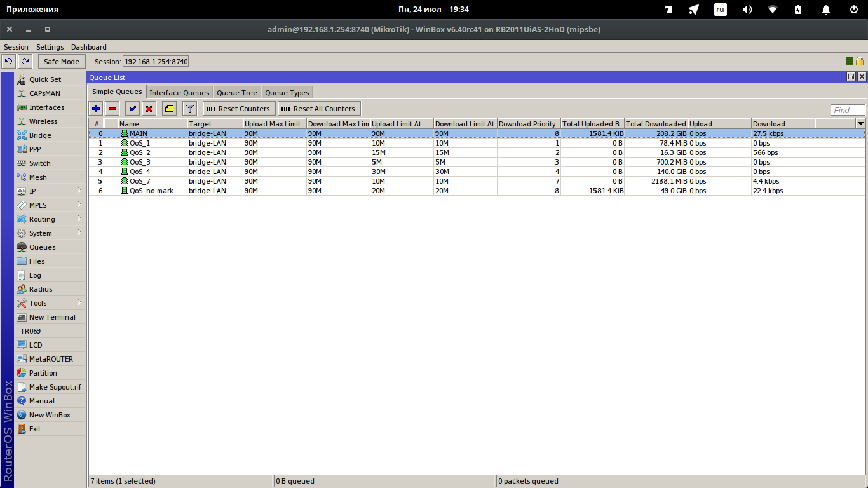This screenshot has height=488, width=868.
Task: Select the QoS_1 queue row
Action: pyautogui.click(x=477, y=143)
